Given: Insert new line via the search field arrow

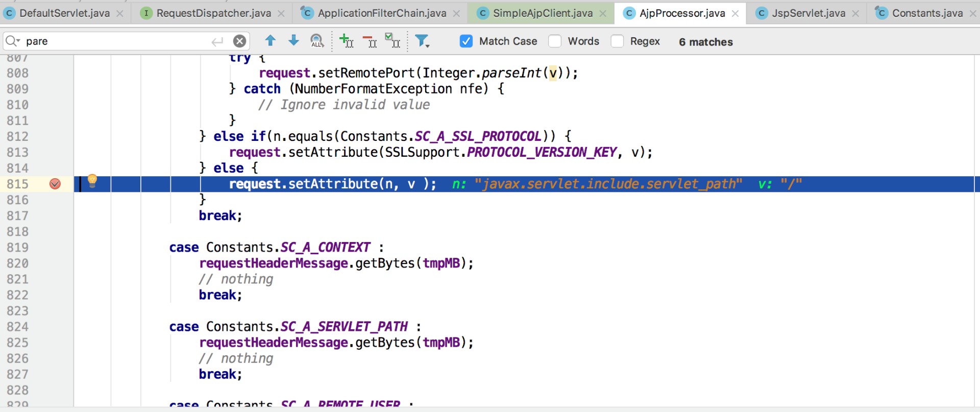Looking at the screenshot, I should [x=217, y=41].
